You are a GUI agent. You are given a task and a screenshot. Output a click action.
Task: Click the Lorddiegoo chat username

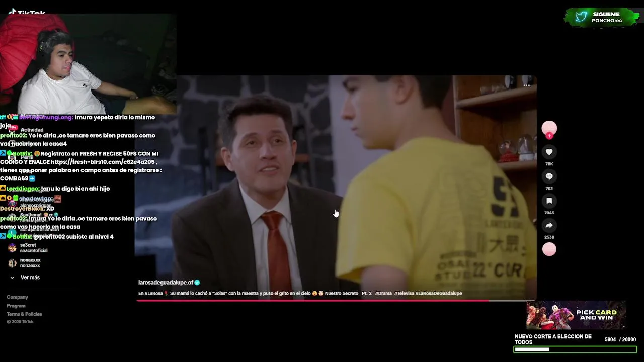point(23,189)
